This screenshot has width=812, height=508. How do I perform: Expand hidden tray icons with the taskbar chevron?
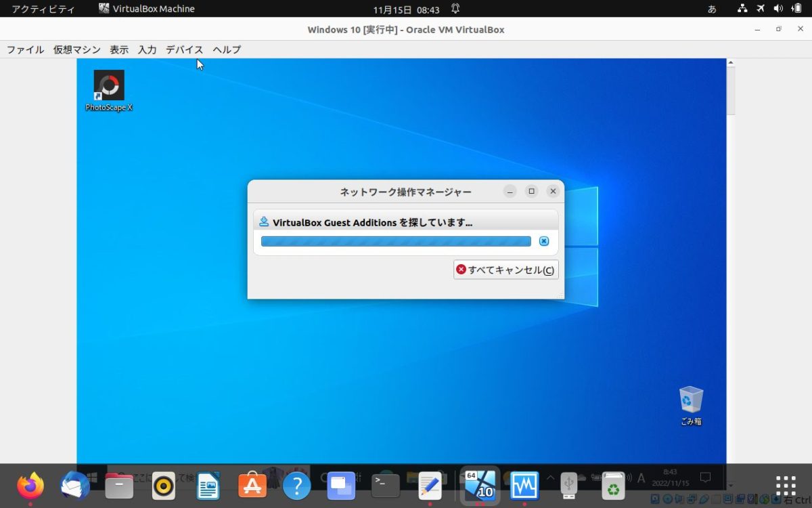(x=550, y=478)
